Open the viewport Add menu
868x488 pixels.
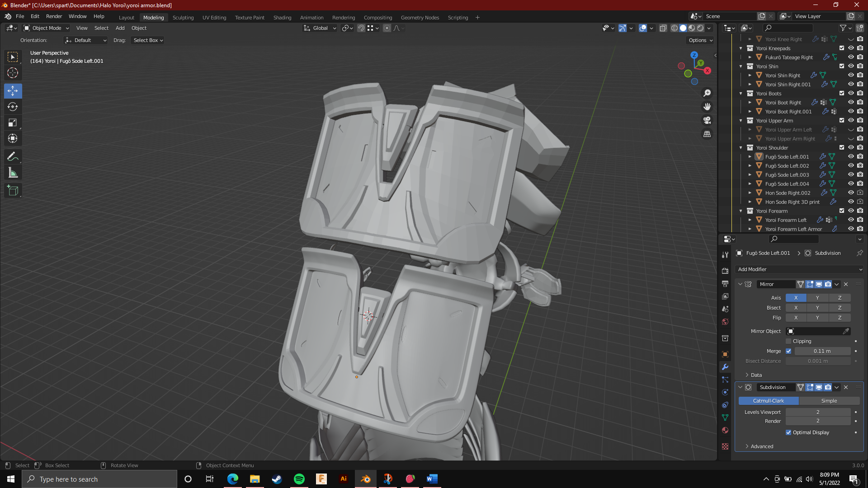[120, 28]
